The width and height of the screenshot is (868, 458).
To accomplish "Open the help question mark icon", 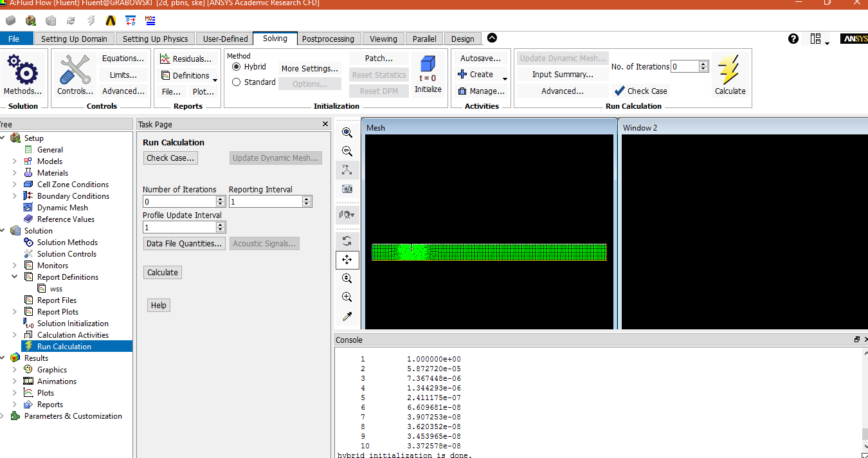I will click(x=793, y=39).
